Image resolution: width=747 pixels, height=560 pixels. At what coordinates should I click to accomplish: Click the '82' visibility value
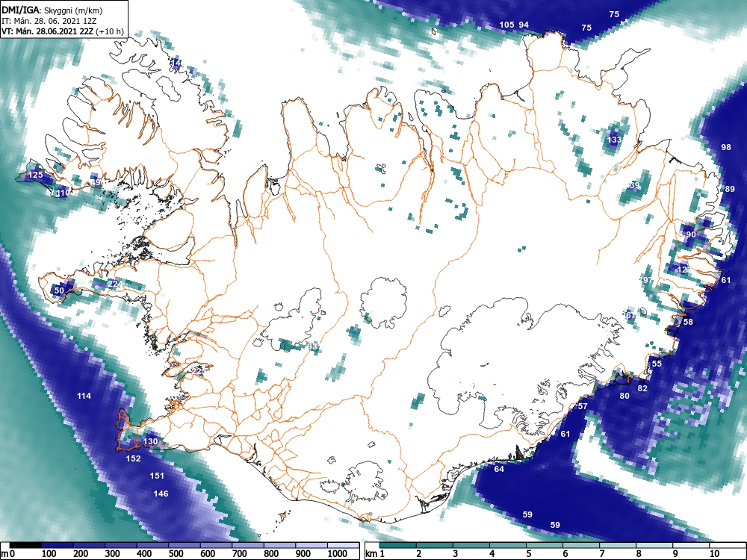642,388
